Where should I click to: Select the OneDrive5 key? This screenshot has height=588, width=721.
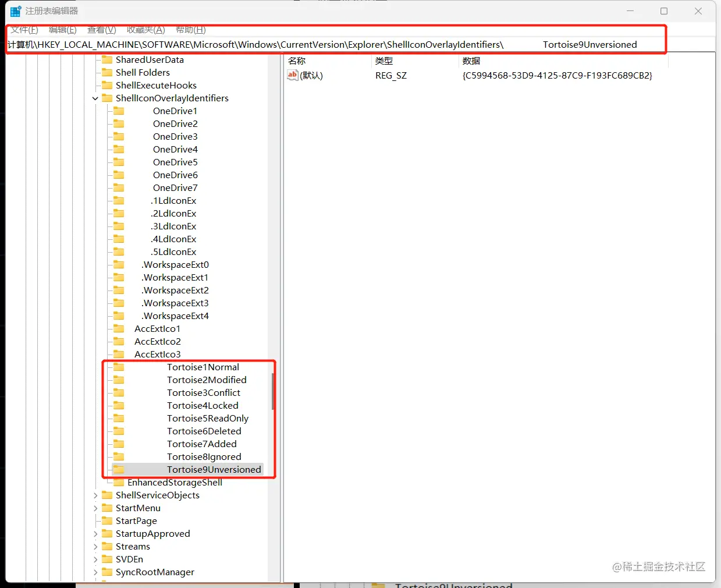click(175, 162)
